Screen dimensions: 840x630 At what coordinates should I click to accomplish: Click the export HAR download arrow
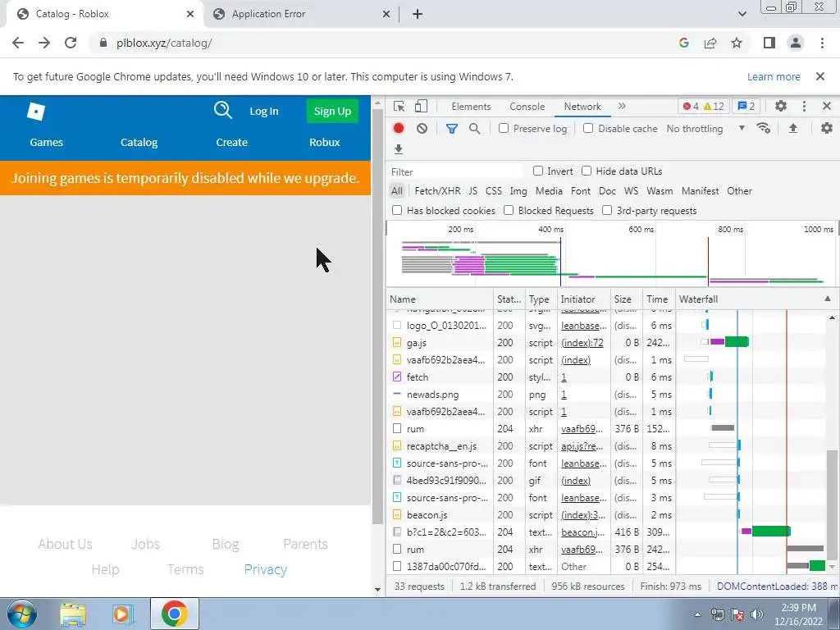[x=398, y=149]
